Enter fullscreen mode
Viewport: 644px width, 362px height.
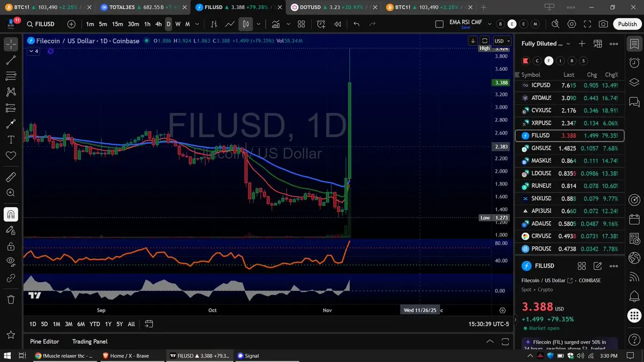pos(588,24)
